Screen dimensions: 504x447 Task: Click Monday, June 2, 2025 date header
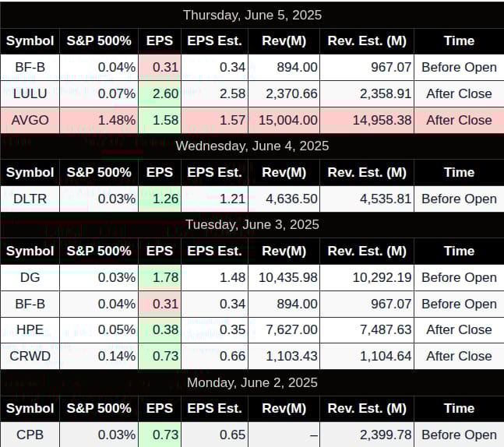[x=252, y=382]
